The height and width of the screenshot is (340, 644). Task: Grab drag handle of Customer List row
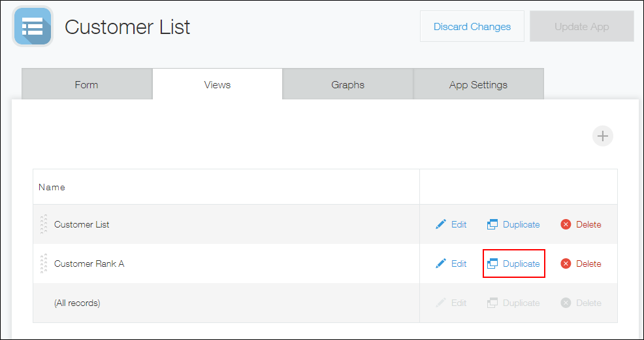44,224
